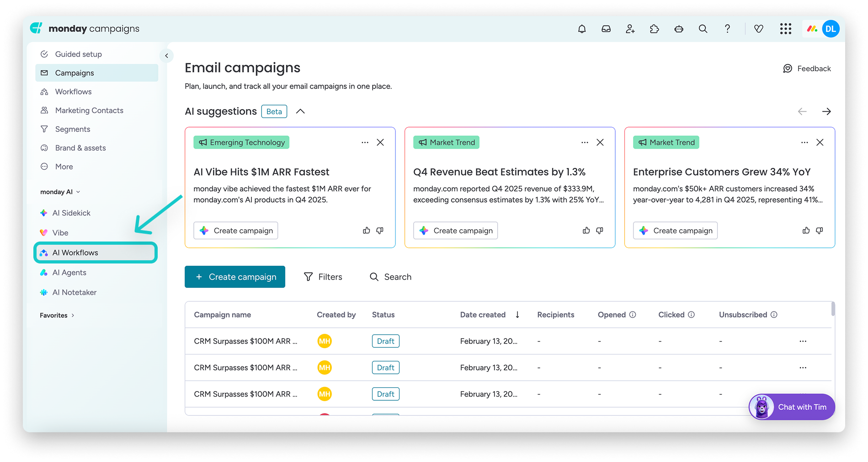
Task: Click the campaigns table vertical scrollbar
Action: [x=833, y=309]
